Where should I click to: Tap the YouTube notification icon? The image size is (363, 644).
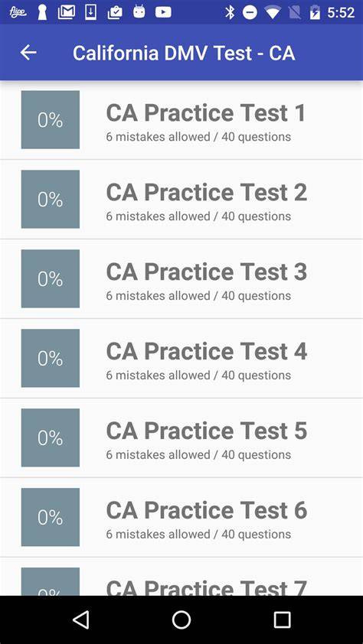pos(163,12)
